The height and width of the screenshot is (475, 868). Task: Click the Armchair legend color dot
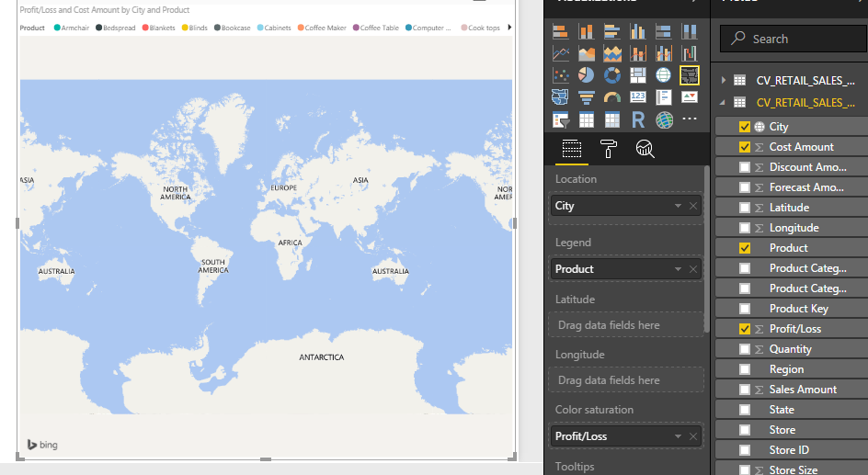click(x=57, y=28)
